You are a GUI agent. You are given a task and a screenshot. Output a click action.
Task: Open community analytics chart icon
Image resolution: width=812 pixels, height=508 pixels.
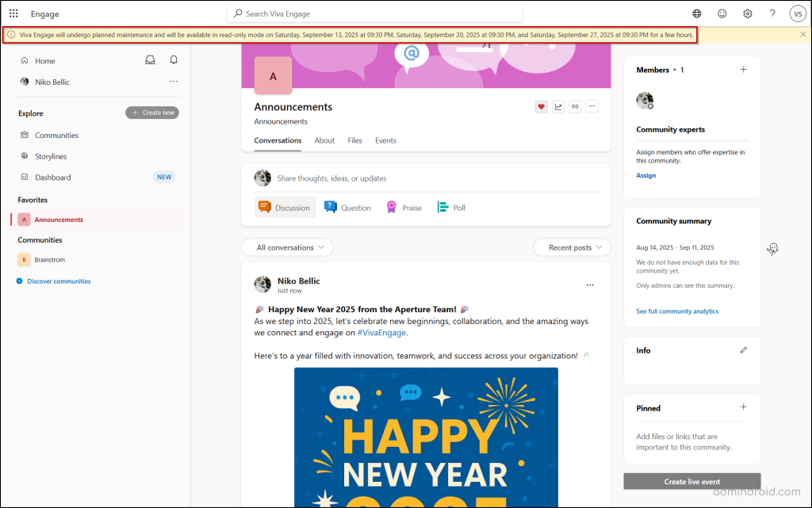pos(558,106)
